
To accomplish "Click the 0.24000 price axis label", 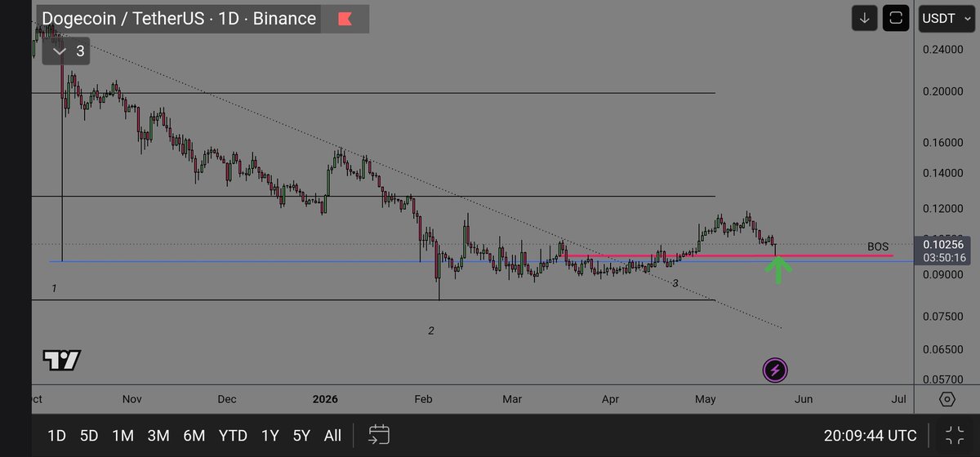I will coord(942,49).
